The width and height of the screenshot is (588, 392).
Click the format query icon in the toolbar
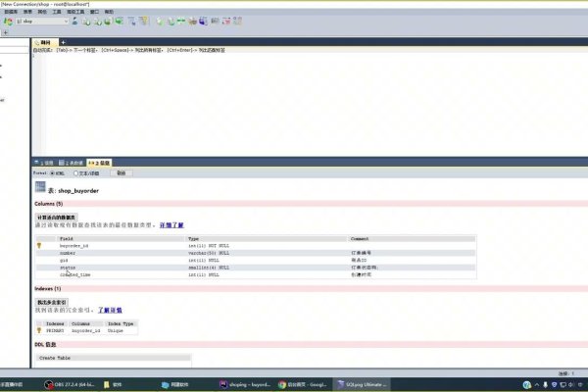131,22
